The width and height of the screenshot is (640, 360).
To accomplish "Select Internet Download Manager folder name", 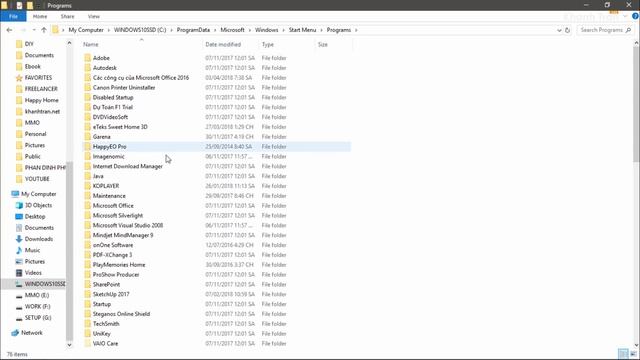I will pos(127,166).
